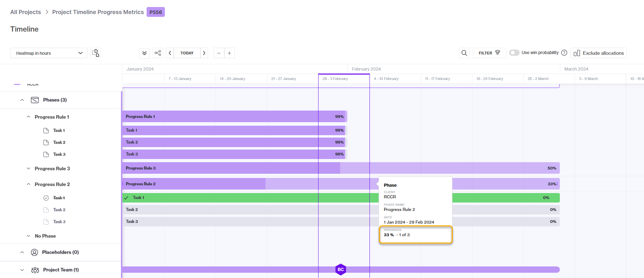Click Exclude allocations button

point(599,53)
